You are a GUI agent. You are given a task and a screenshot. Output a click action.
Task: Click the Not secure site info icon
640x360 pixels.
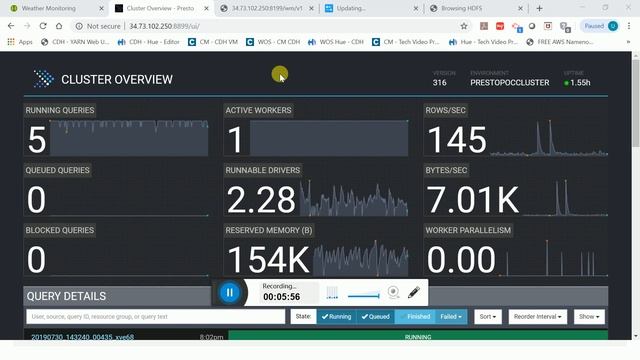point(79,26)
